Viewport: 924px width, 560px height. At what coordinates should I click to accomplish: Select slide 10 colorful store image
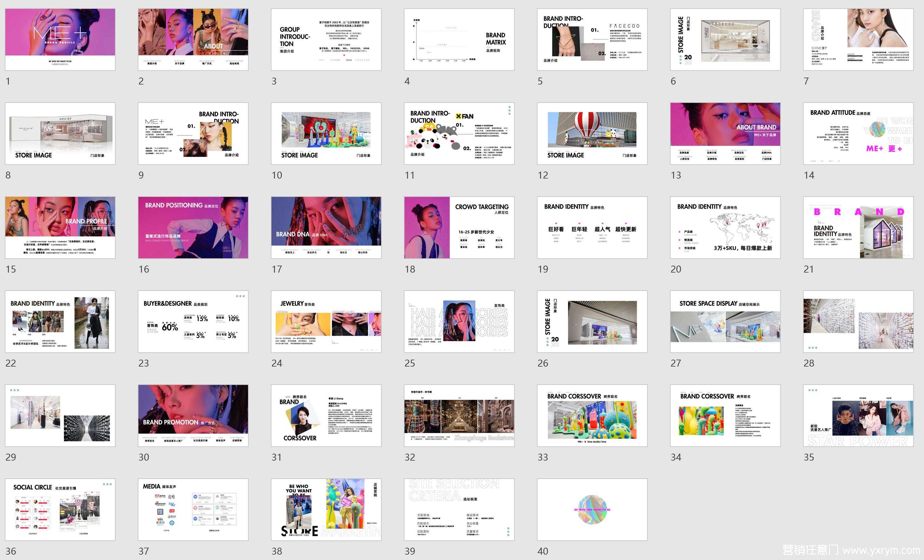point(326,134)
